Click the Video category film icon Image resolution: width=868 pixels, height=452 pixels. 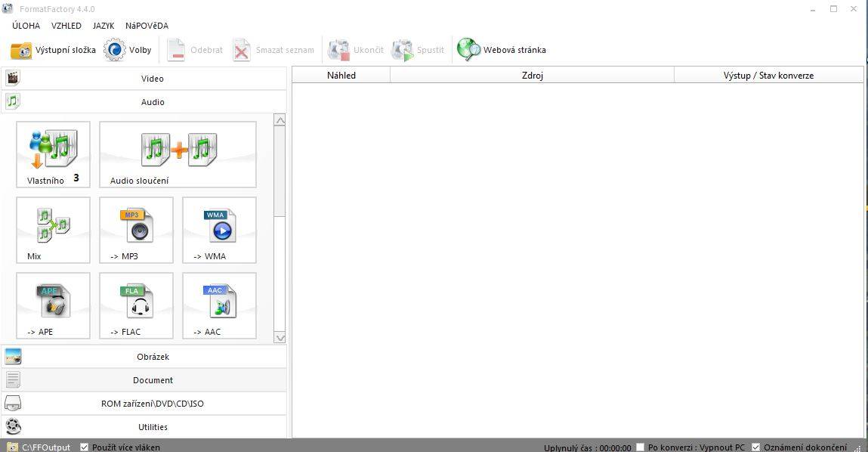(13, 78)
